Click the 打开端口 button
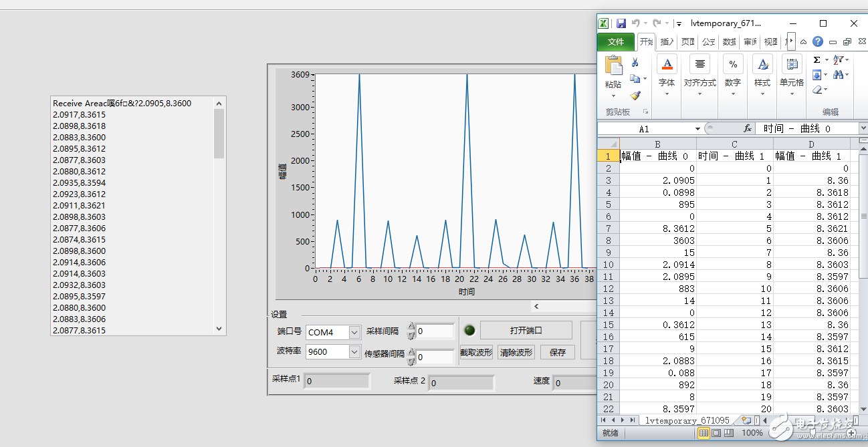This screenshot has height=447, width=868. tap(526, 330)
